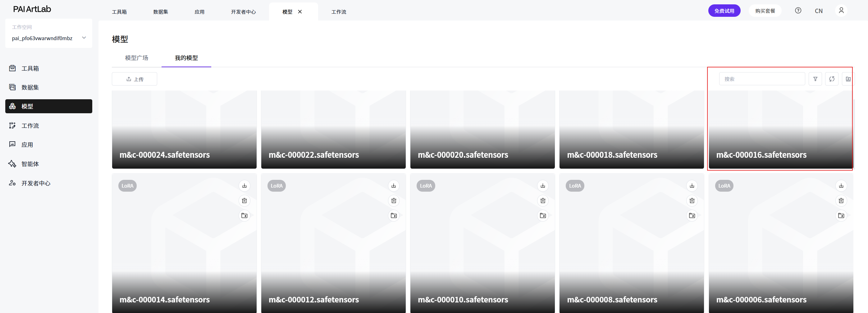The height and width of the screenshot is (313, 868).
Task: Open the m&c-000016.safetensors model card
Action: point(781,129)
